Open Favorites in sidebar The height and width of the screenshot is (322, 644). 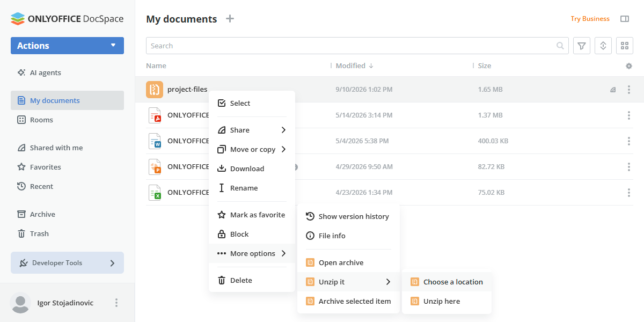(67, 167)
